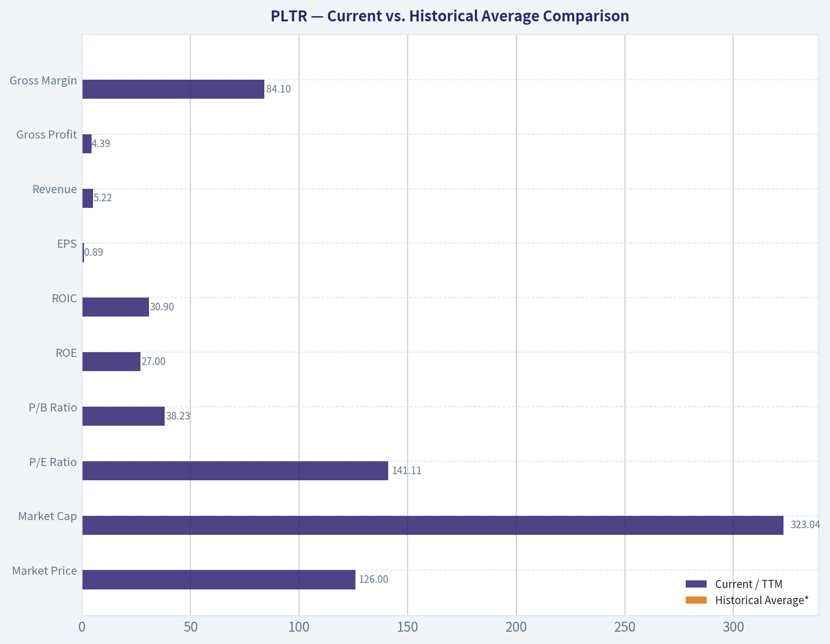Click the Gross Margin bar
Screen dimensions: 830x644
click(x=173, y=89)
